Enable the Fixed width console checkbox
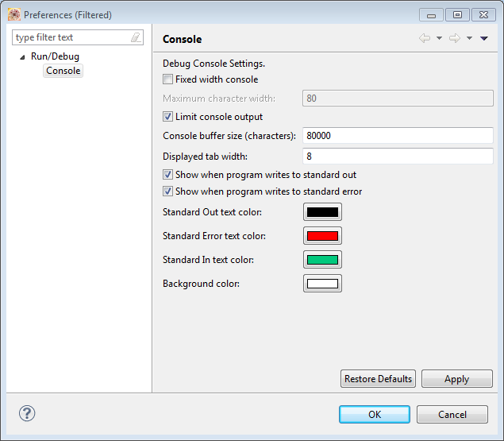The width and height of the screenshot is (504, 441). pos(167,79)
